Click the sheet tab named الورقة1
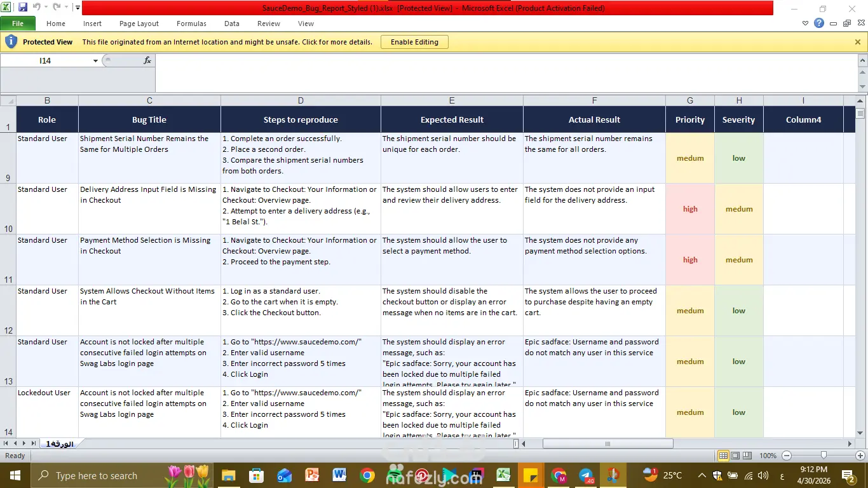The width and height of the screenshot is (868, 488). coord(60,444)
